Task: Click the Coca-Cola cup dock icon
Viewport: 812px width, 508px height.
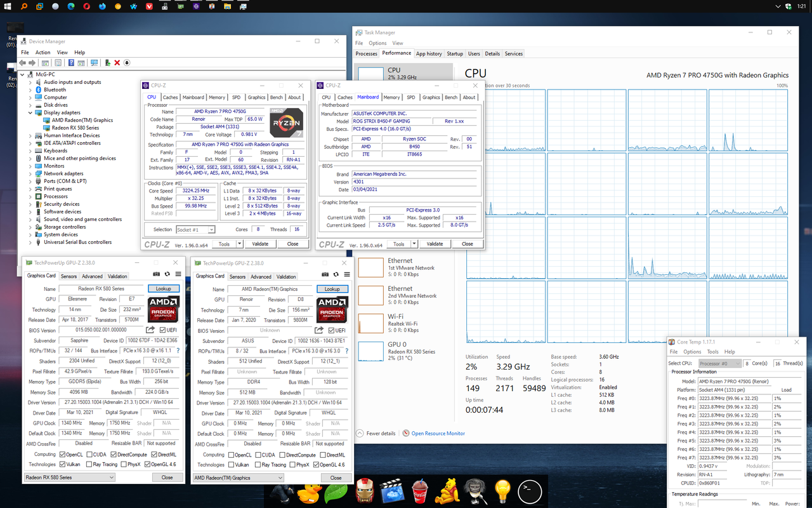Action: [x=420, y=491]
